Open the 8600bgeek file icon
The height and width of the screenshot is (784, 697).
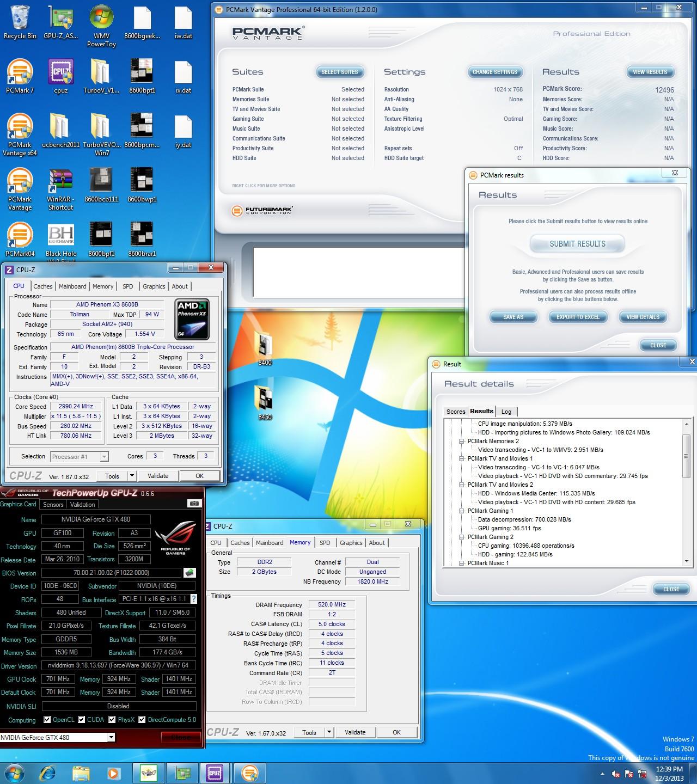pos(142,22)
